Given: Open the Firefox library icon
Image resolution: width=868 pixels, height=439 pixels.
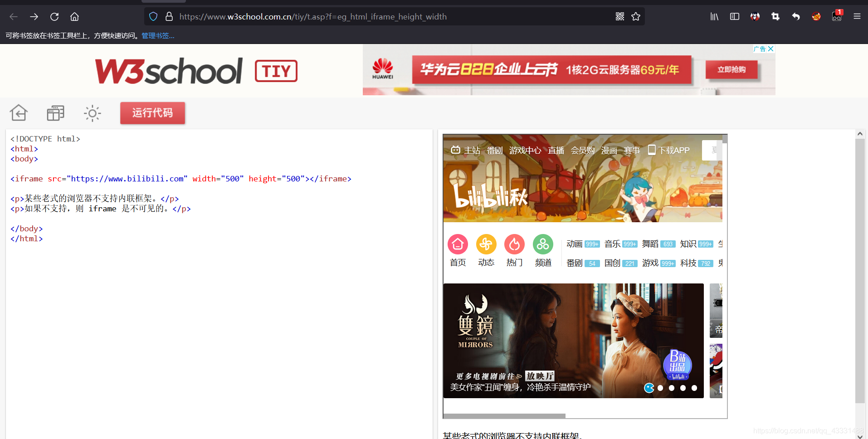Looking at the screenshot, I should tap(714, 16).
